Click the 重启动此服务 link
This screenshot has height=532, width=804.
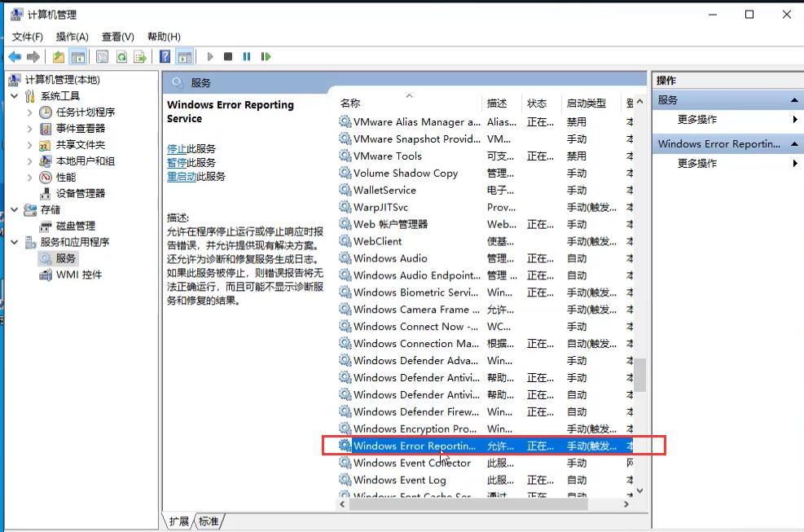[x=181, y=177]
